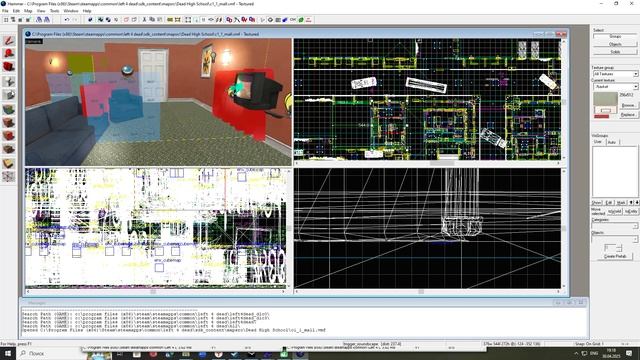Select the Block tool in left toolbar
640x360 pixels.
[9, 95]
